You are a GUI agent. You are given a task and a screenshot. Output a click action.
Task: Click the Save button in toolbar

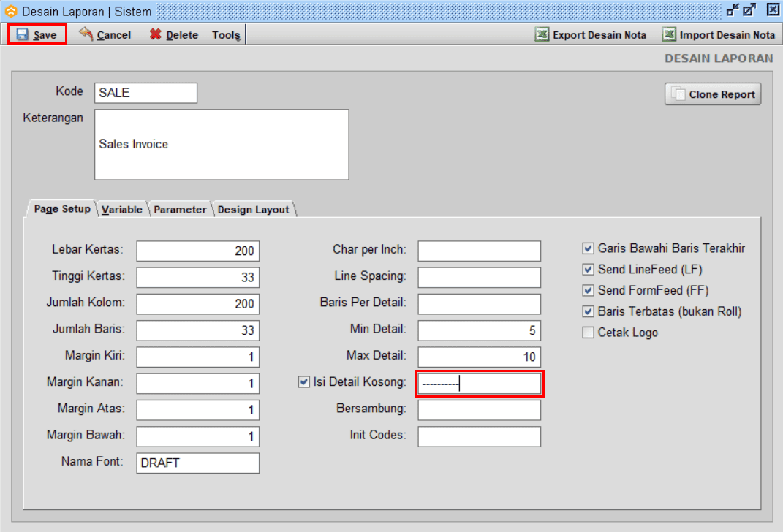(37, 34)
